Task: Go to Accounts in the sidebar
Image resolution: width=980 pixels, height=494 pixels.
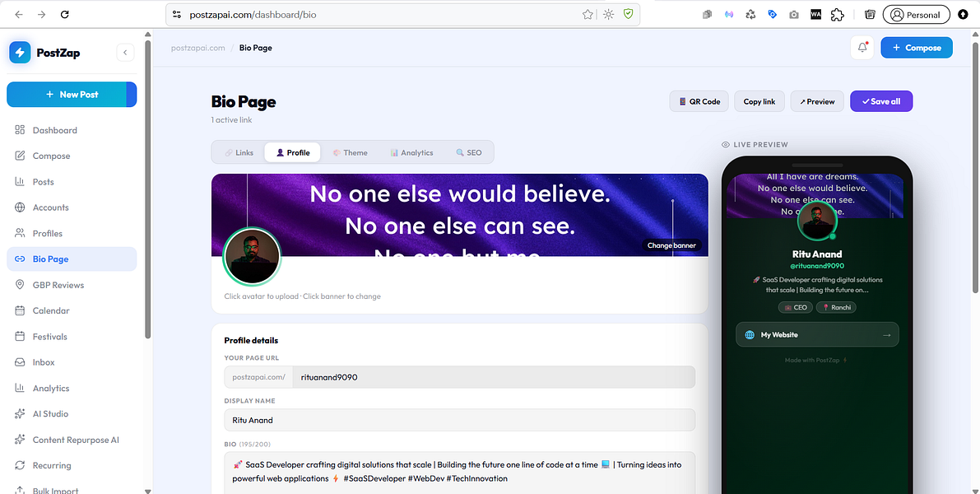Action: 72,207
